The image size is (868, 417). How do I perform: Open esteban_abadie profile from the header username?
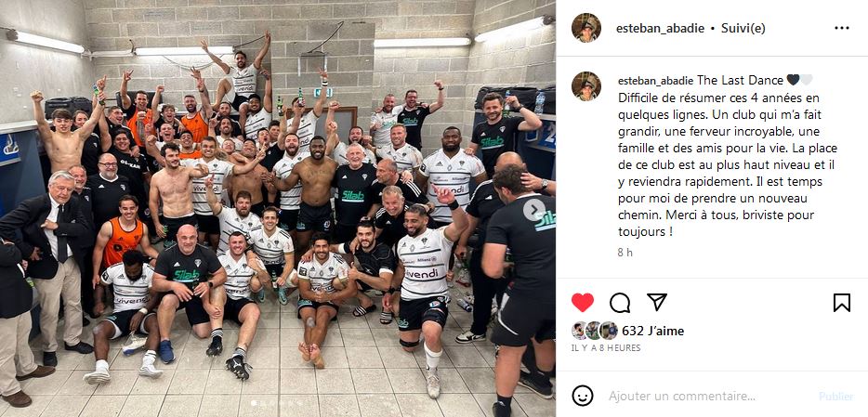[659, 28]
